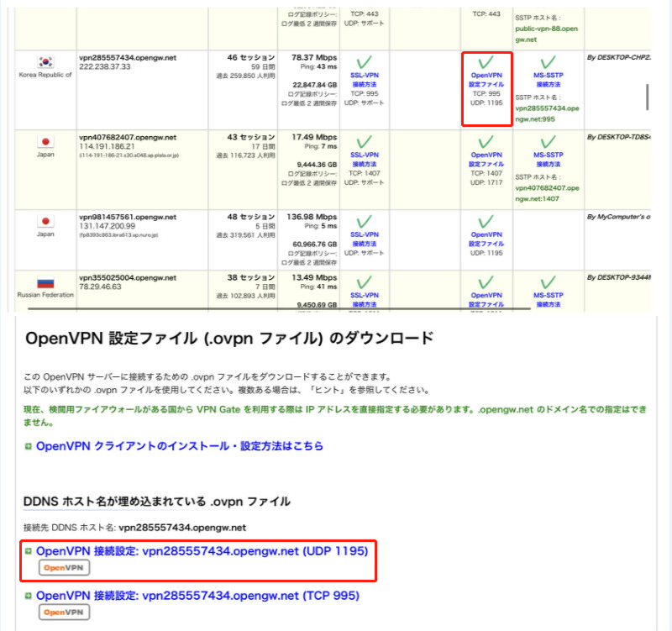This screenshot has height=631, width=672.
Task: Select IP address 114.191.186.21
Action: click(x=108, y=146)
